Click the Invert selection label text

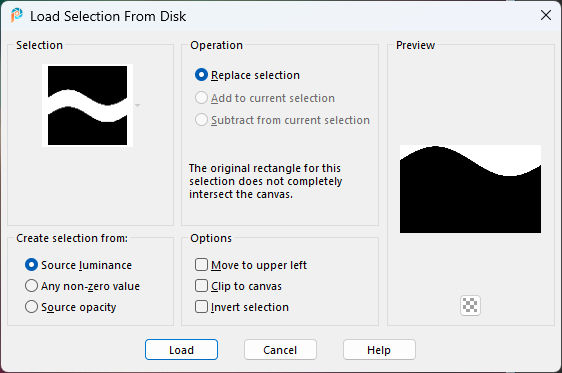(x=250, y=307)
